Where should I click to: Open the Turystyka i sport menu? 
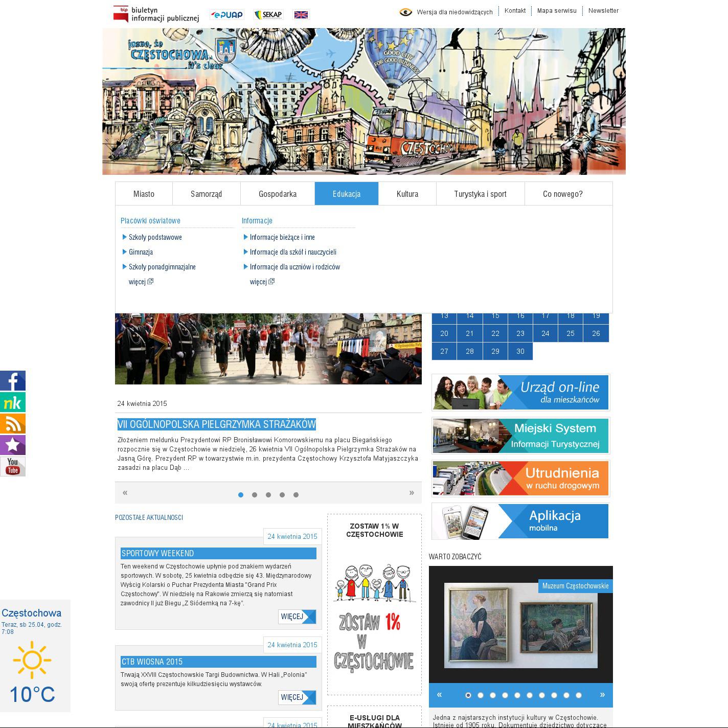pyautogui.click(x=481, y=194)
